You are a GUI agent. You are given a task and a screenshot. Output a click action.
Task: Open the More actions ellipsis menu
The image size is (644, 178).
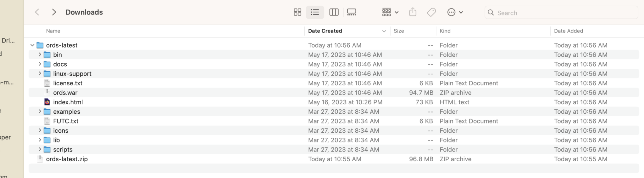tap(455, 12)
